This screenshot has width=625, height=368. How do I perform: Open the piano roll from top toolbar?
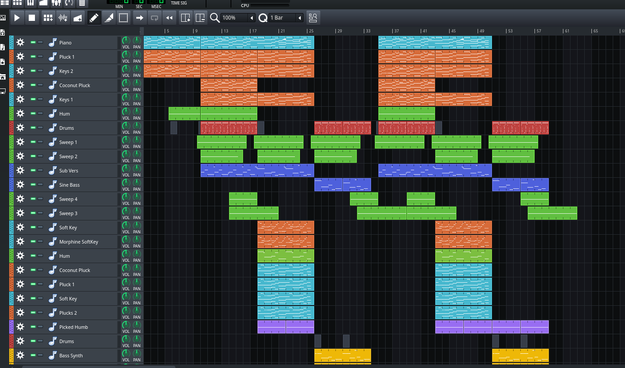coord(30,3)
